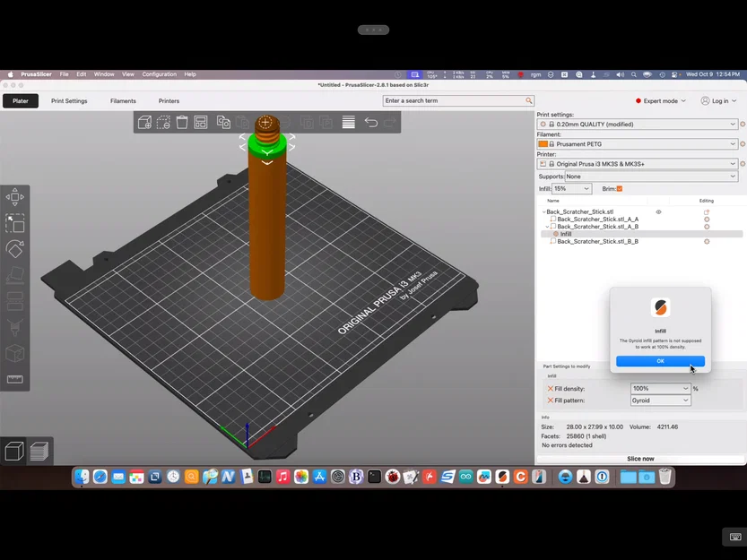The height and width of the screenshot is (560, 747).
Task: Click the Delete all trash icon
Action: pyautogui.click(x=182, y=123)
